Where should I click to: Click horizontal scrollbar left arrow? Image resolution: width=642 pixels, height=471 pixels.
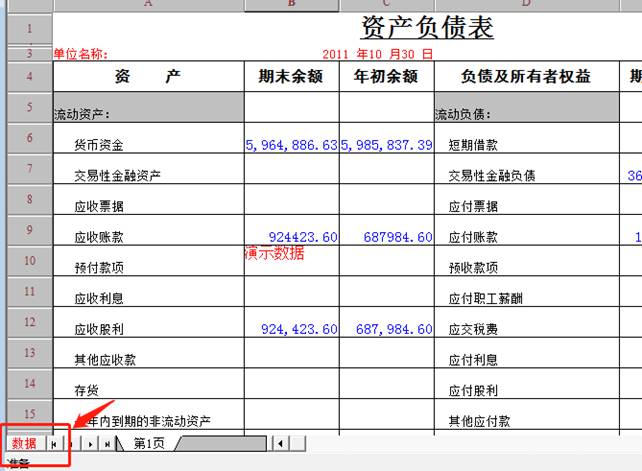pyautogui.click(x=281, y=443)
